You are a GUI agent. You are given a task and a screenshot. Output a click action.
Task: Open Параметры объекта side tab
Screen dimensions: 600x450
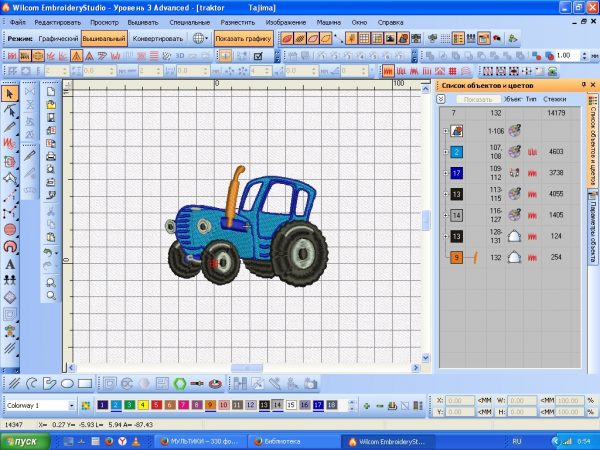592,228
